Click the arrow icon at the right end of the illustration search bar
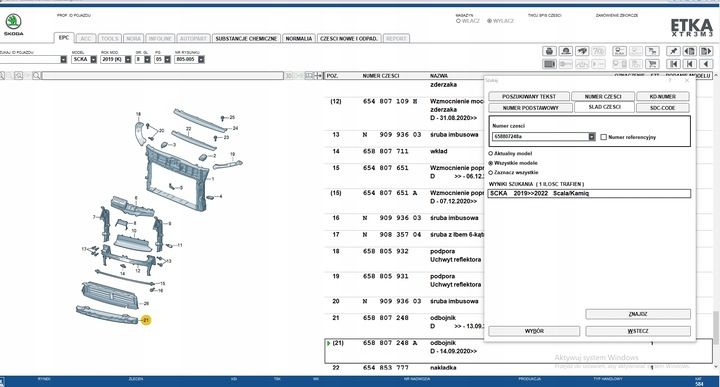720x387 pixels. (319, 75)
